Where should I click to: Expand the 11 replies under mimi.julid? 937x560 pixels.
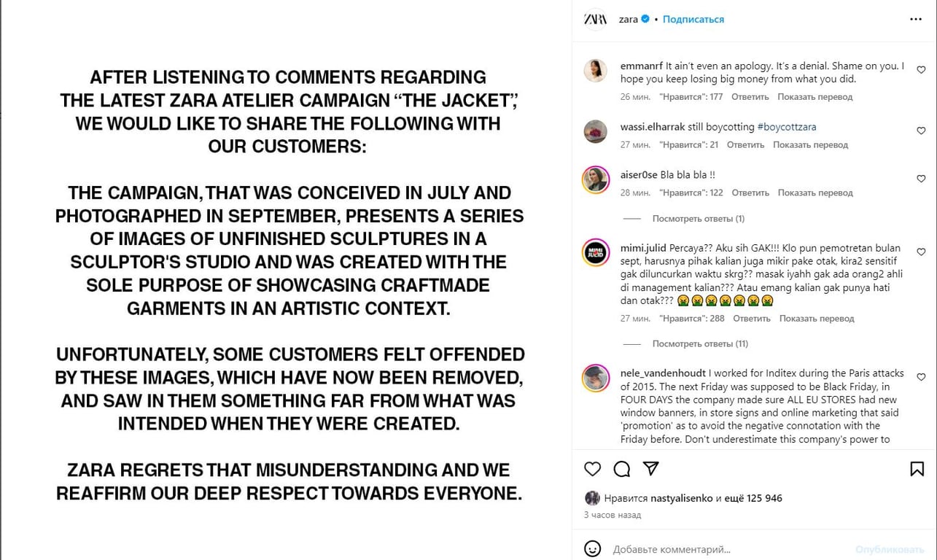[700, 344]
